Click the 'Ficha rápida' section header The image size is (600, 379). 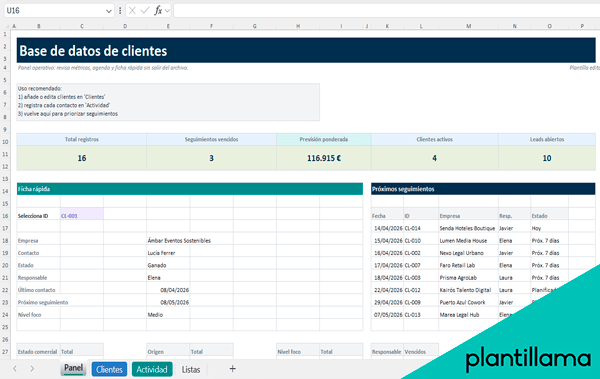(190, 189)
